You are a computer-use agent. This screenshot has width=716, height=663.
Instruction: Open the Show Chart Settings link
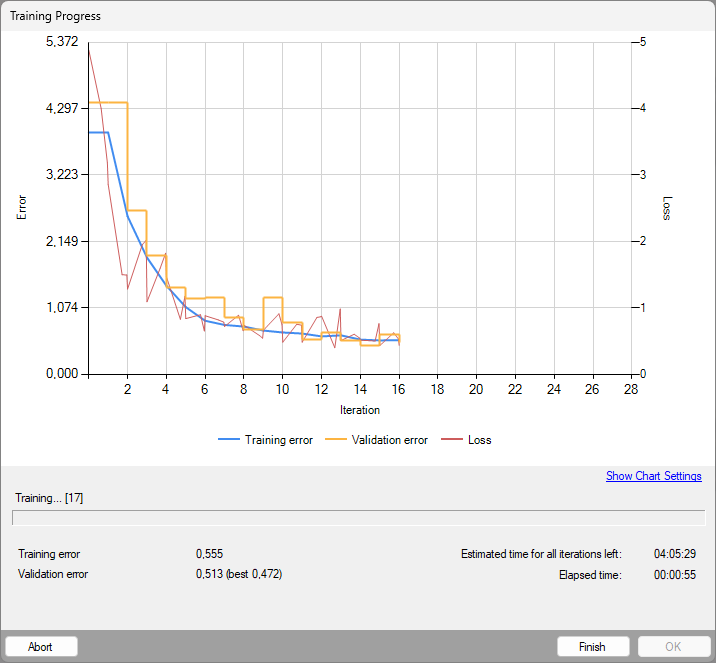[x=653, y=476]
